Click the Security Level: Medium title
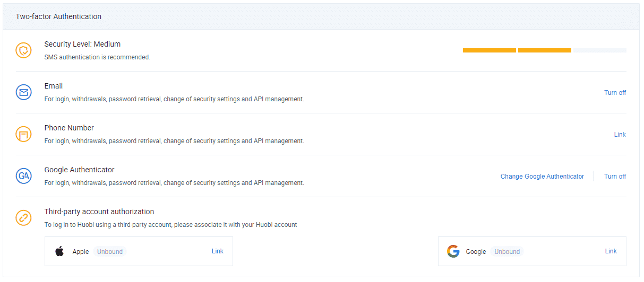Screen dimensions: 644x282 pyautogui.click(x=82, y=44)
